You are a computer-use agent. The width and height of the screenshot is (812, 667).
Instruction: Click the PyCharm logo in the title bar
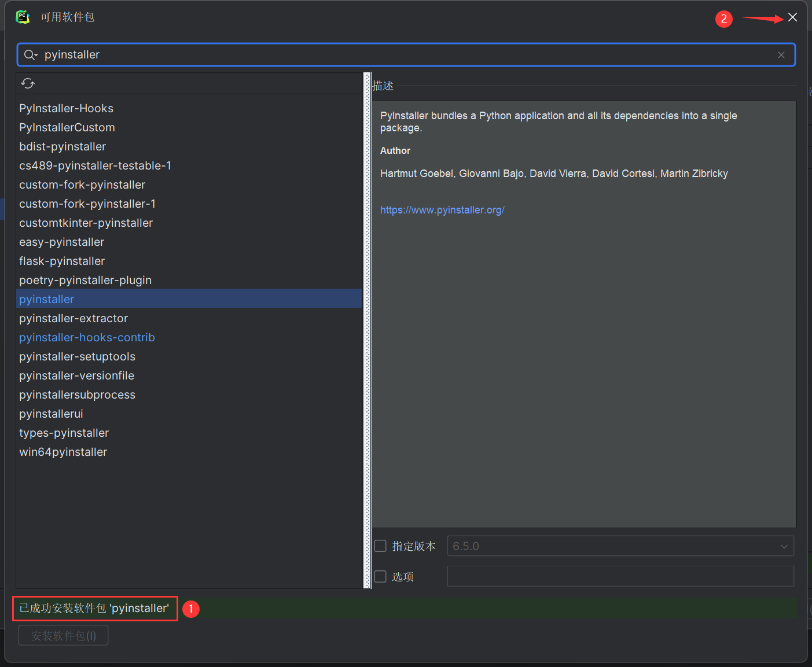click(23, 17)
